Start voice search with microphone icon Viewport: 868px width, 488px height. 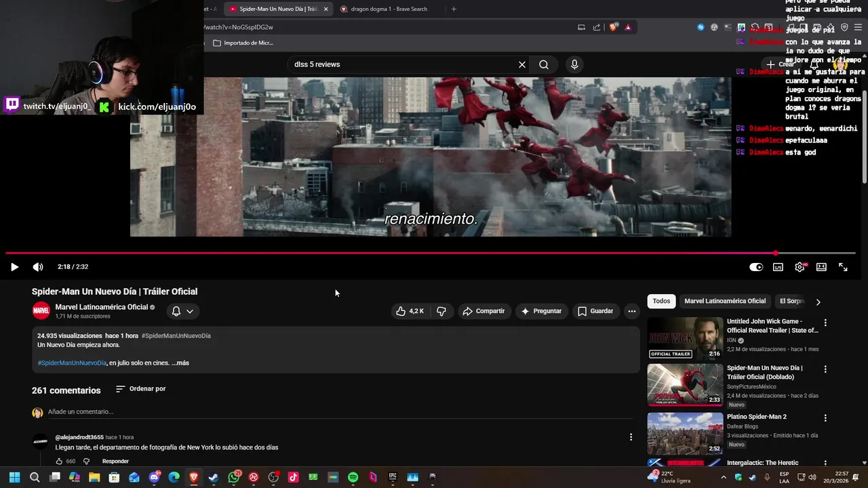tap(574, 64)
